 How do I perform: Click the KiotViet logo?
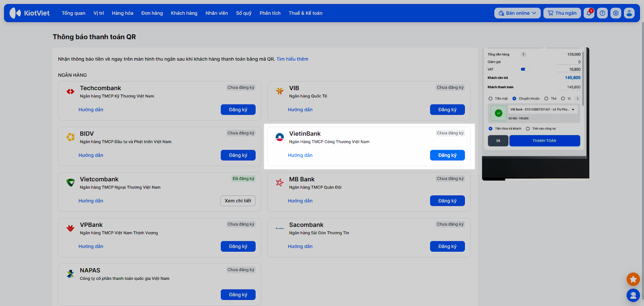[x=30, y=13]
